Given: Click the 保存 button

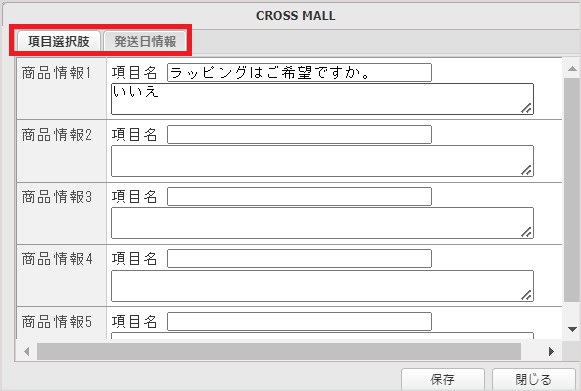Looking at the screenshot, I should click(442, 379).
